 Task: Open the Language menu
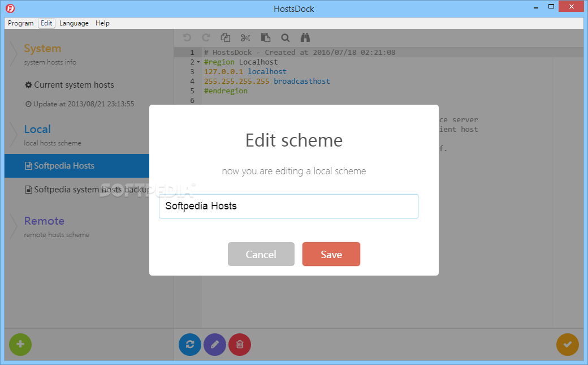click(74, 23)
